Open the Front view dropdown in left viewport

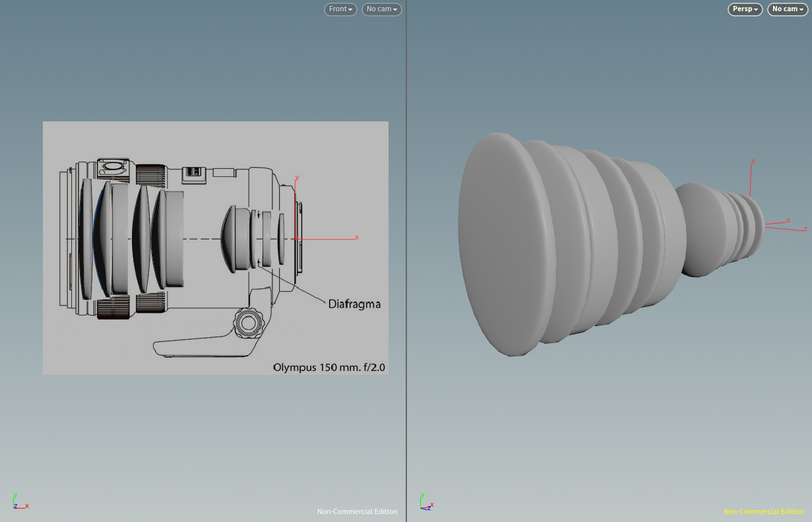click(x=340, y=9)
